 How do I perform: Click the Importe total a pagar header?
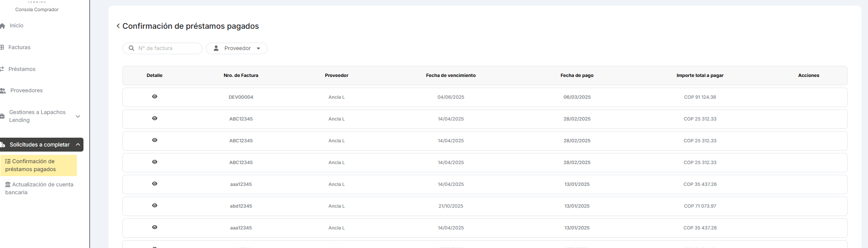point(700,76)
